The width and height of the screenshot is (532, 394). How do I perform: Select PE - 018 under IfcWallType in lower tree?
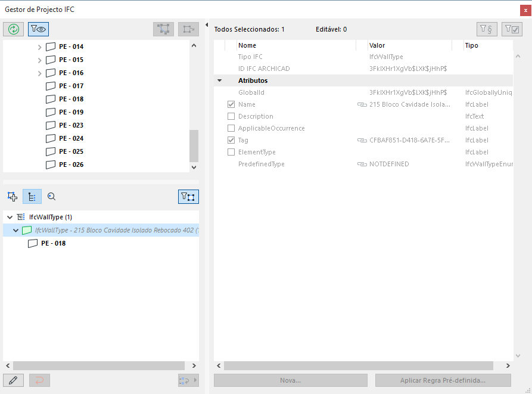coord(53,243)
